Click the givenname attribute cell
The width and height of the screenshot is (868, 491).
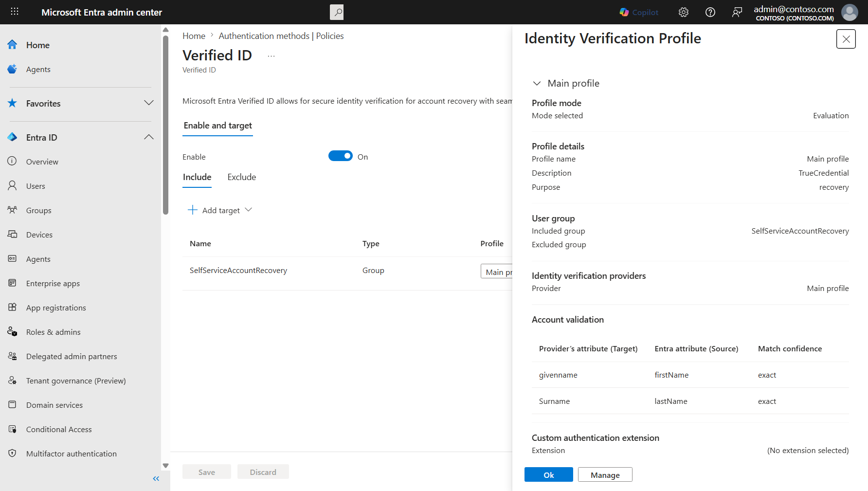click(x=558, y=375)
